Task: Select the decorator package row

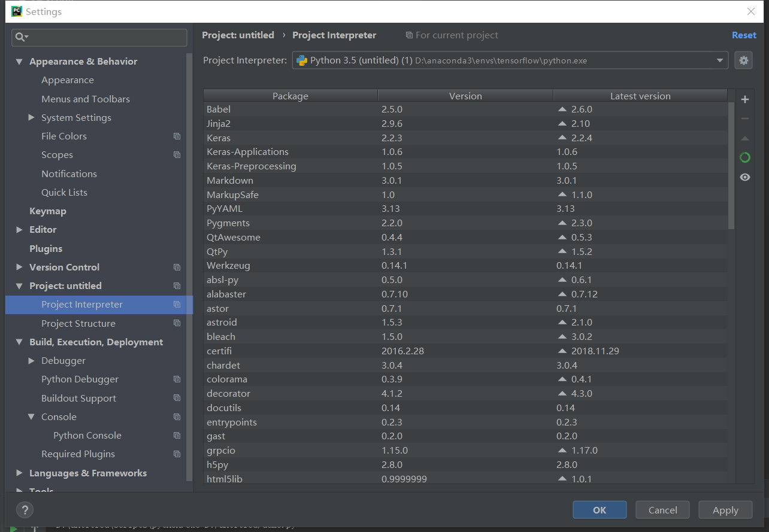Action: coord(465,394)
